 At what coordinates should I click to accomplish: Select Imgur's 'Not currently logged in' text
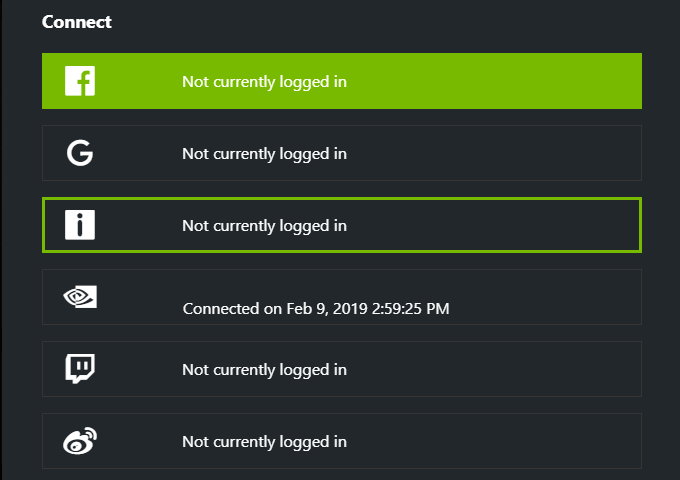tap(264, 226)
